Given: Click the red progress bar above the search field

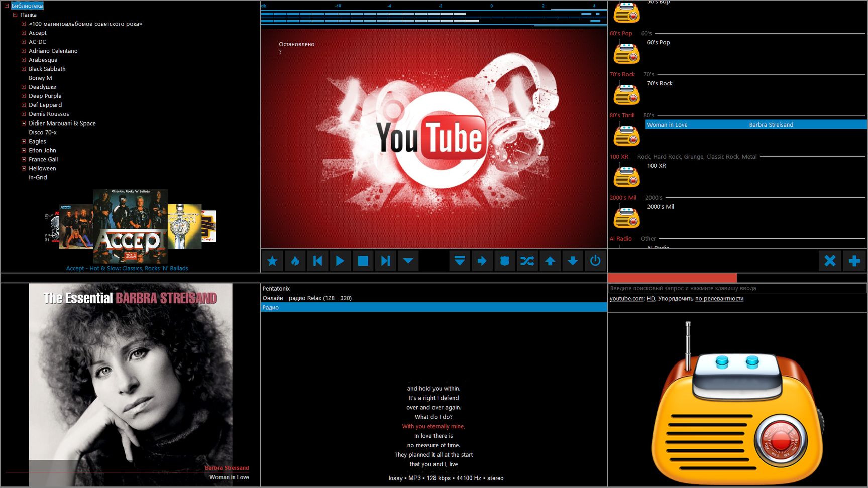Looking at the screenshot, I should [672, 278].
